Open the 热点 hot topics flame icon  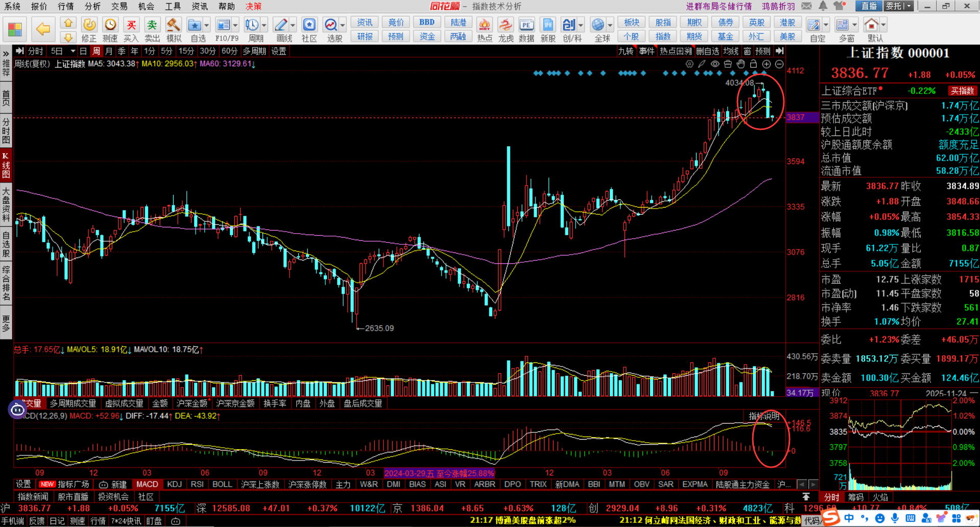(484, 30)
